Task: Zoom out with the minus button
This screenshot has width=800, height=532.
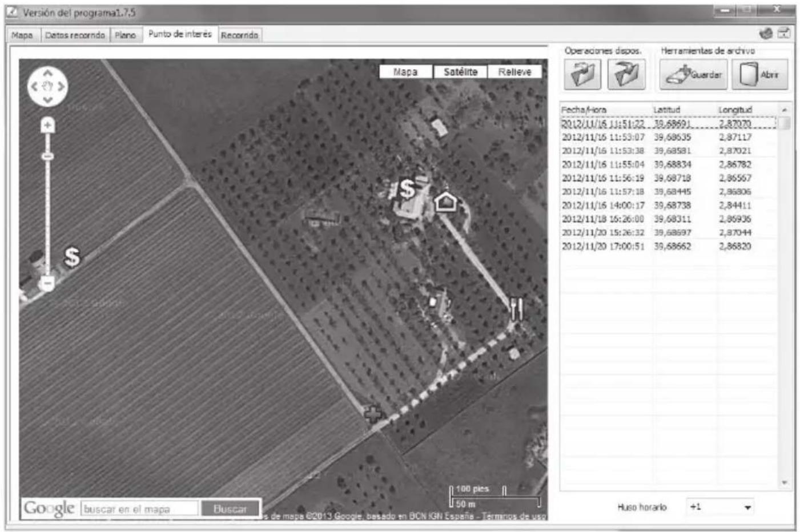Action: [48, 283]
